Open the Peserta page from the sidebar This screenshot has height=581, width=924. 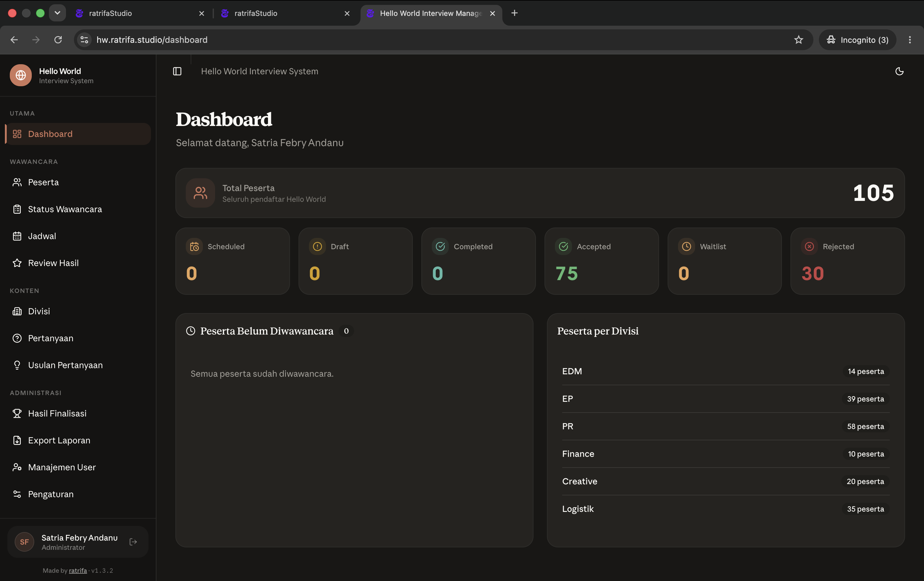[x=78, y=182]
